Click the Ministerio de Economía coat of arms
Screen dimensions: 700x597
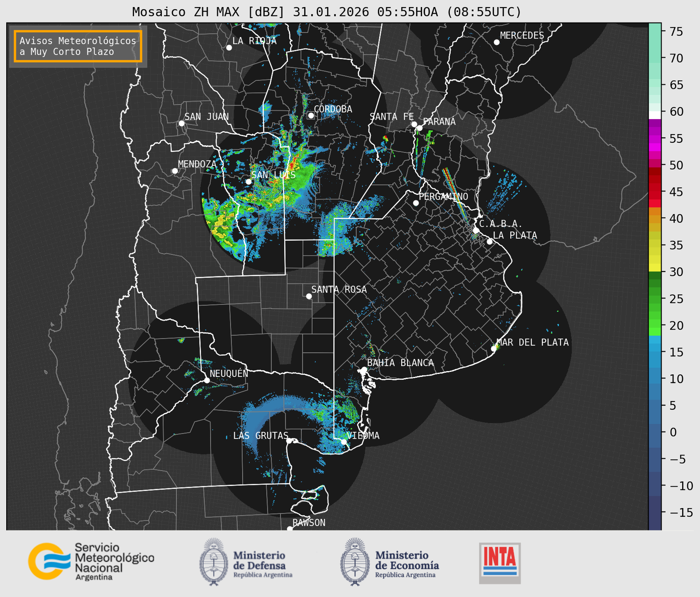point(355,562)
